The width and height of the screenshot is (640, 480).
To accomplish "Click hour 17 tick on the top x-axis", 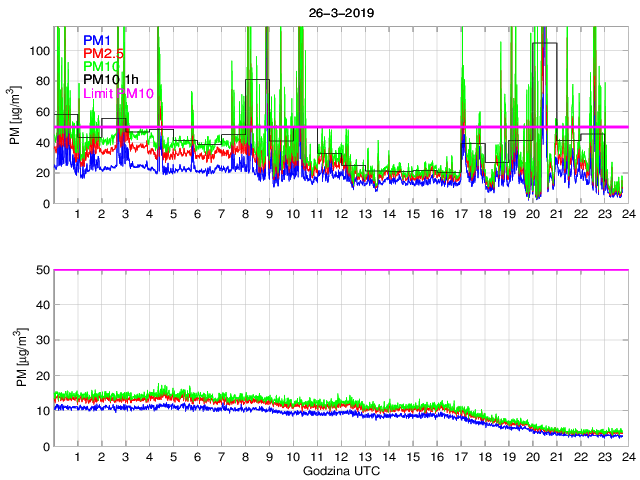I will coord(460,215).
